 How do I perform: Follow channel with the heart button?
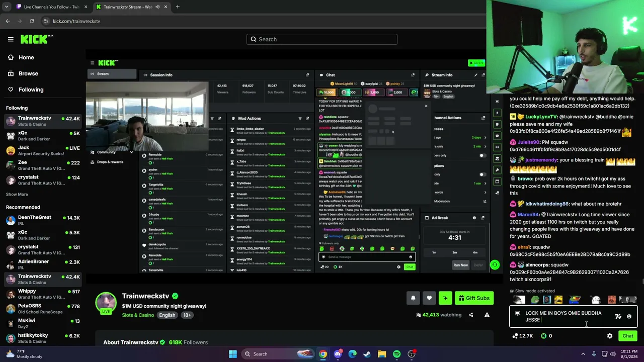[429, 298]
